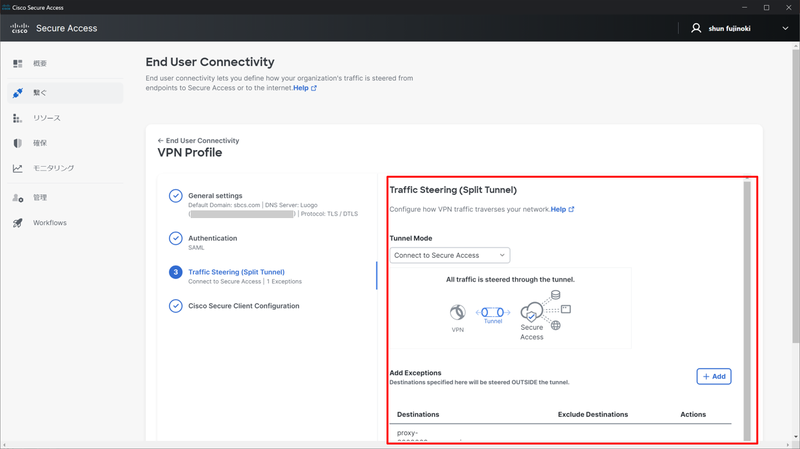Click the Destinations column header
Screen dimensions: 800x449
[418, 414]
